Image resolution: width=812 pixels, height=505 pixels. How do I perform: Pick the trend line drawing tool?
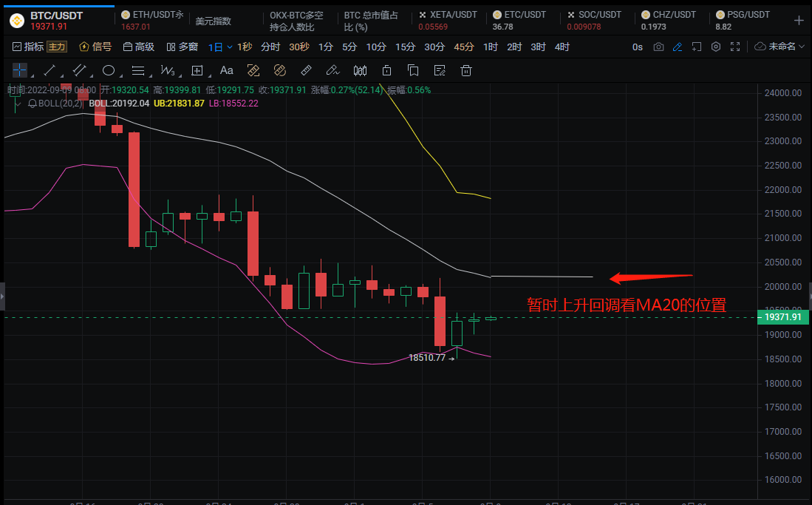pyautogui.click(x=50, y=71)
